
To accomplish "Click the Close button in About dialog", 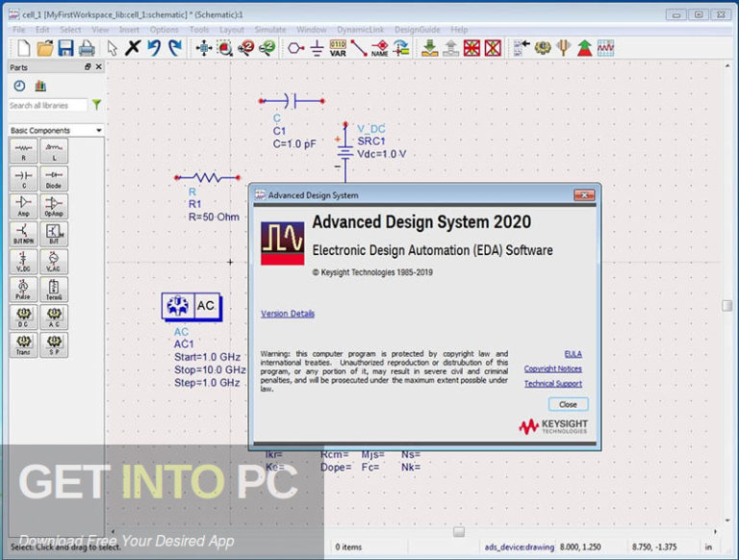I will coord(568,404).
